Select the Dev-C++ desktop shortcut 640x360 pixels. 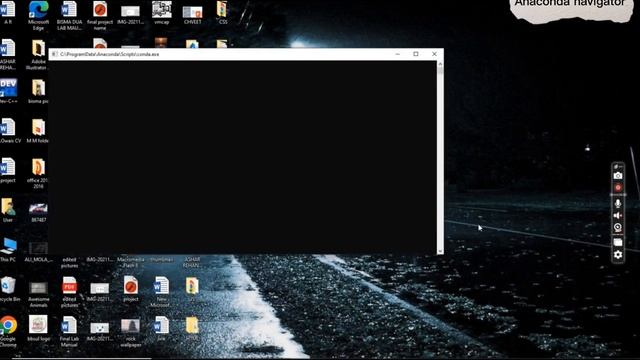click(9, 91)
